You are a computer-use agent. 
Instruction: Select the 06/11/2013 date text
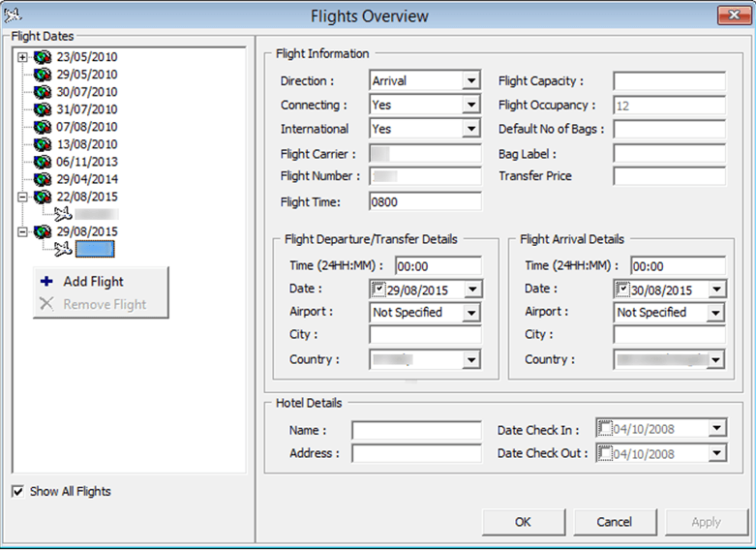(x=87, y=162)
